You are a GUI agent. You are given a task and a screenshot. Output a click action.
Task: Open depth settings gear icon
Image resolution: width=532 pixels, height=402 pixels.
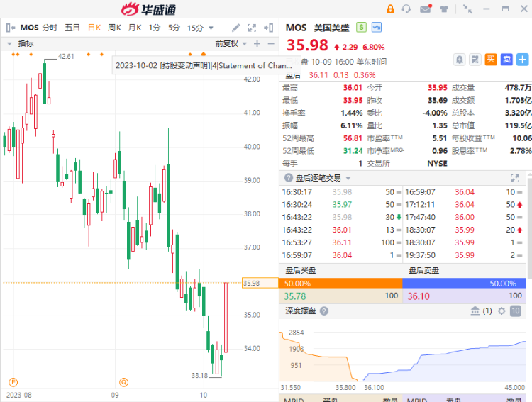(501, 311)
